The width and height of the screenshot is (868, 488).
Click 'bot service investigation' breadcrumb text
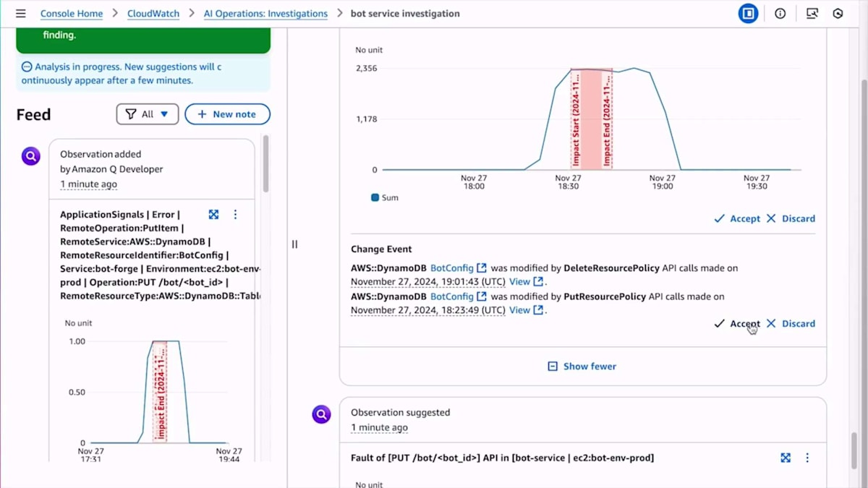tap(405, 14)
